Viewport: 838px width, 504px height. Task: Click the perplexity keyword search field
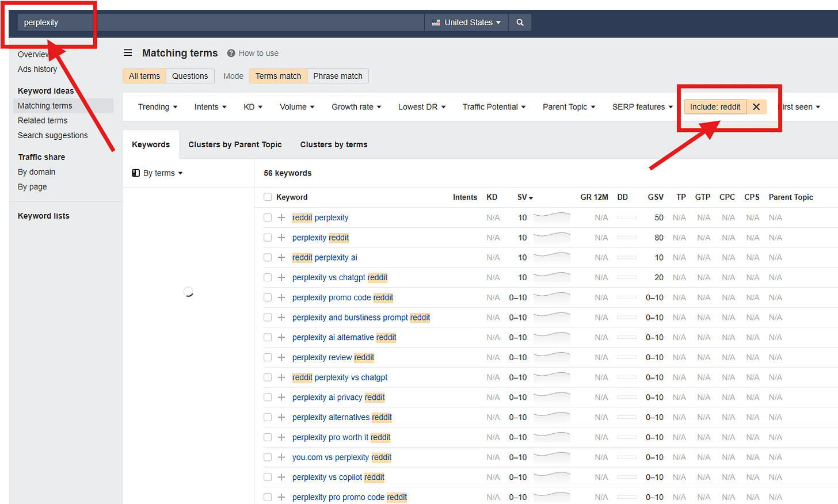[x=221, y=22]
